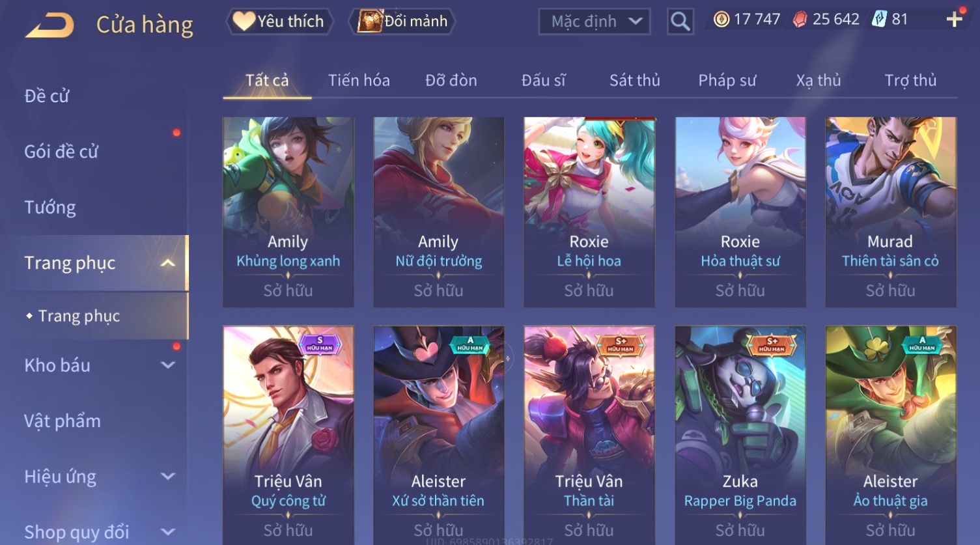
Task: Open the Mặc định sort dropdown
Action: pos(595,21)
